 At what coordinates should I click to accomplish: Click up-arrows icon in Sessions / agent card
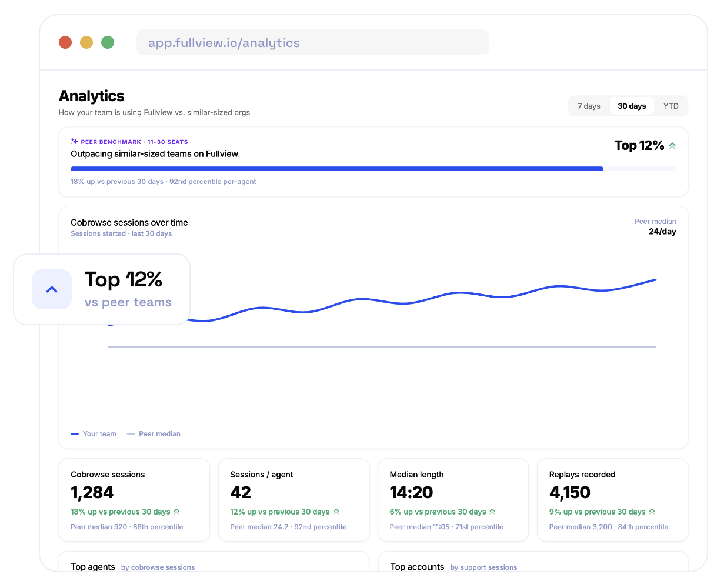coord(336,512)
